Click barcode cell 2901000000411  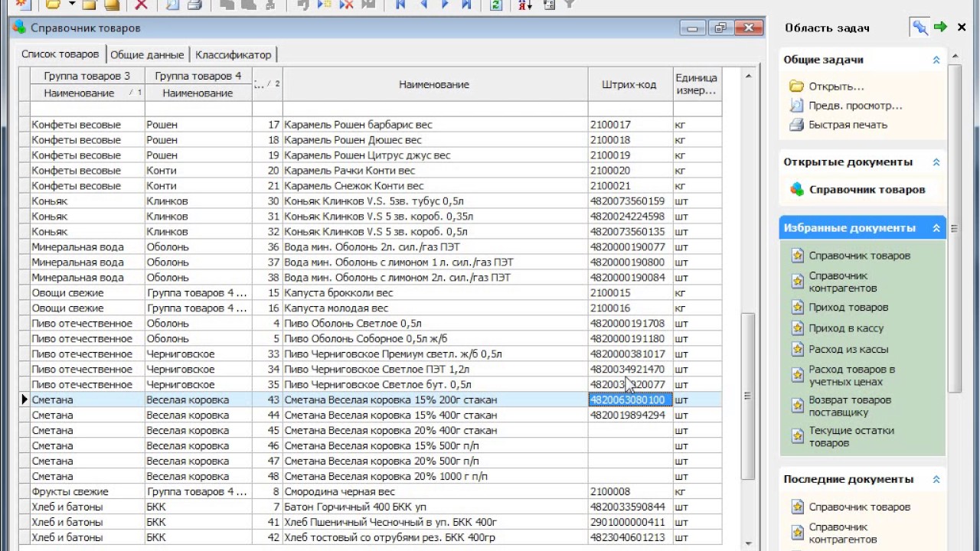[629, 522]
